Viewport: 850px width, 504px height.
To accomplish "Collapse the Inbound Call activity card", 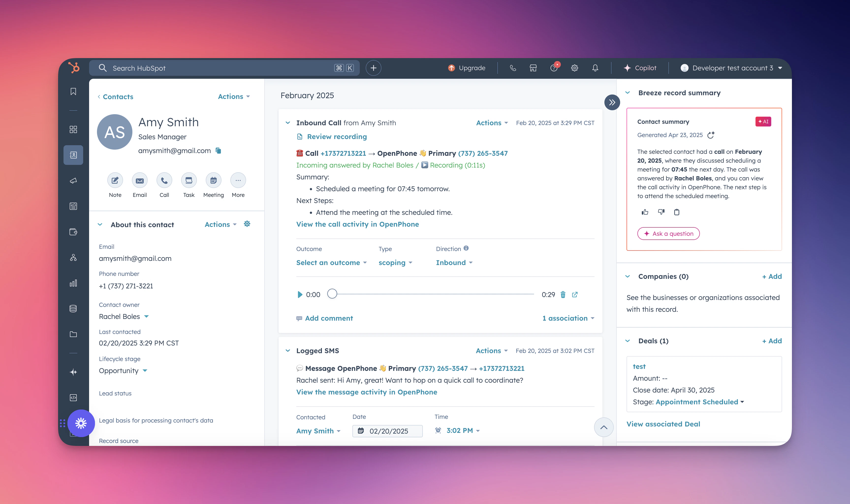I will (288, 123).
